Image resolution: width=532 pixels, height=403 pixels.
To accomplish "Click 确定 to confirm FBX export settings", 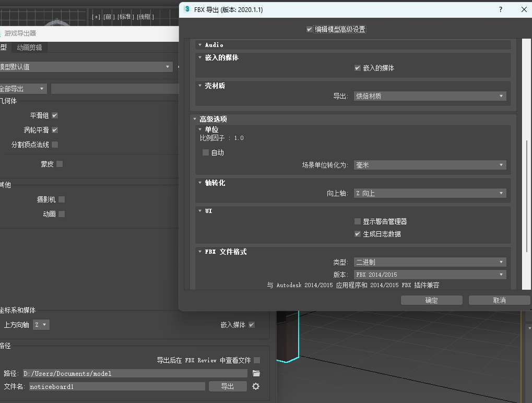I will coord(431,300).
